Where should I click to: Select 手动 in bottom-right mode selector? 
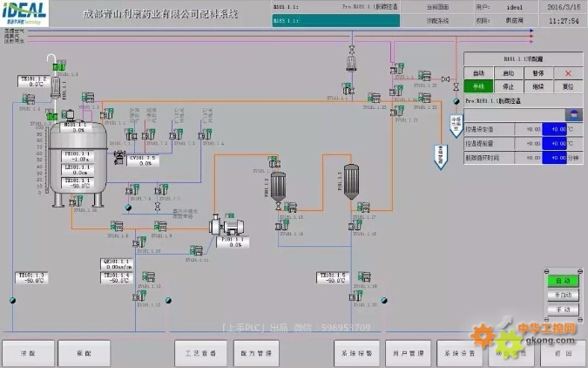click(563, 310)
